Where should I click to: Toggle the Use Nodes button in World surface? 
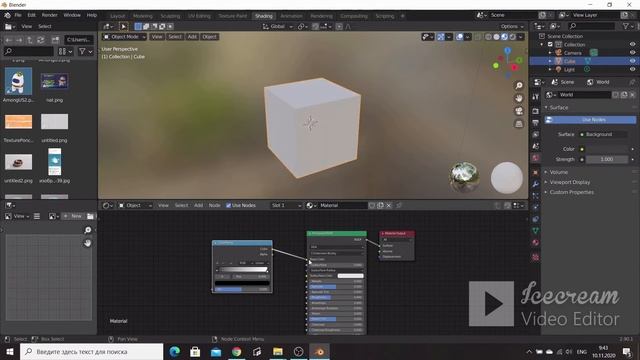coord(590,120)
